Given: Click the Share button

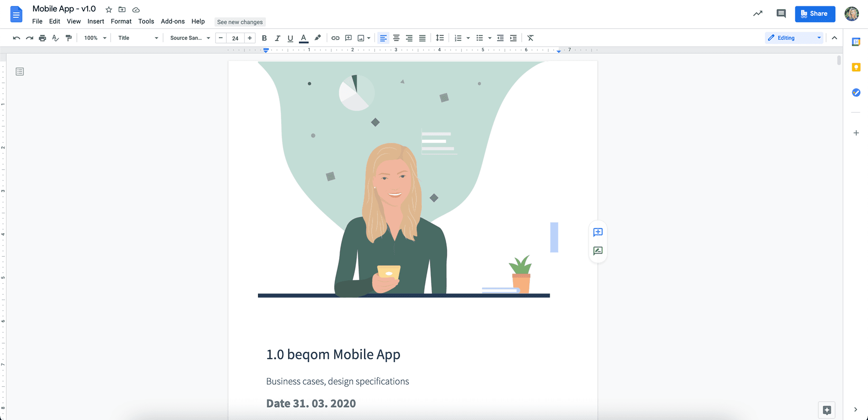Looking at the screenshot, I should [815, 14].
